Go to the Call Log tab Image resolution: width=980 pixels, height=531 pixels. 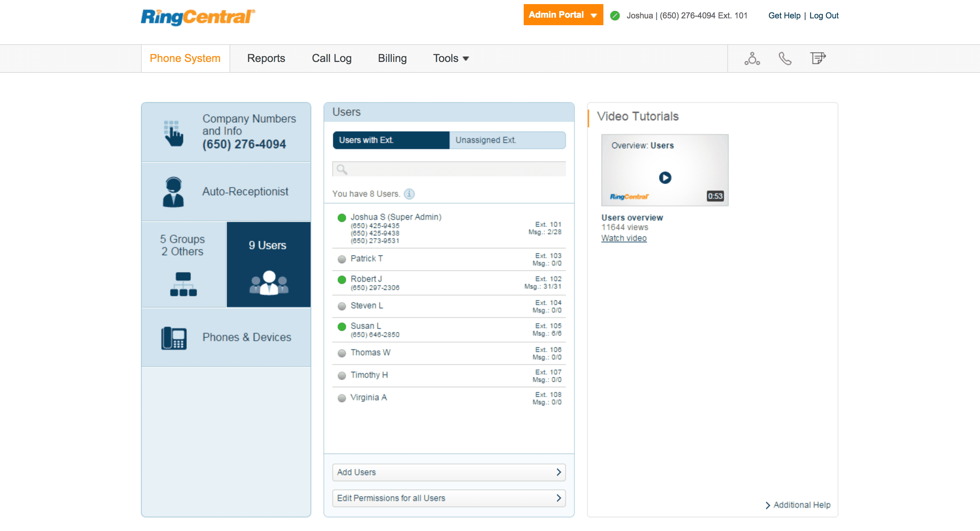331,58
